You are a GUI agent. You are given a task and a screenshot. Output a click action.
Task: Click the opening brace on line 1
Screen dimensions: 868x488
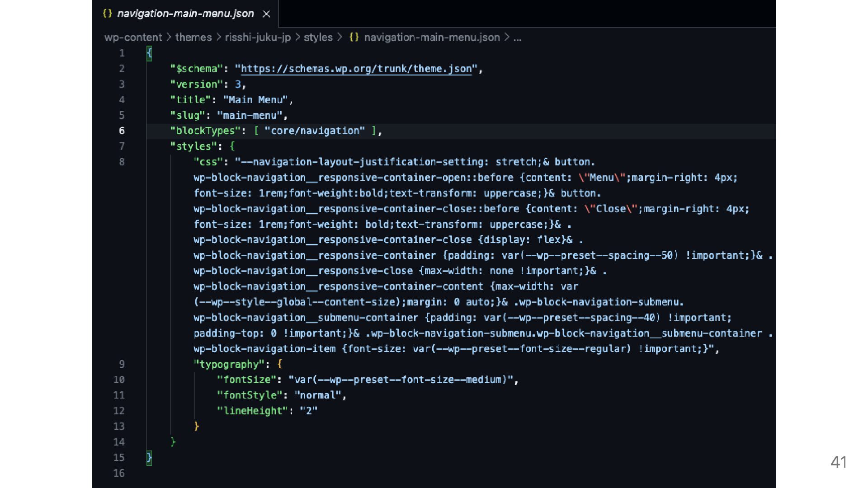click(x=149, y=53)
